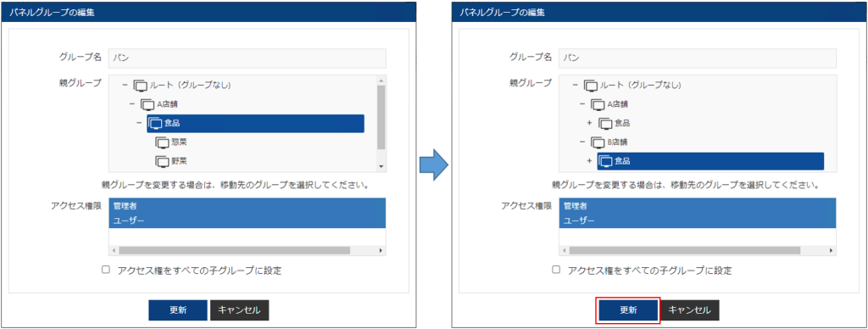Click right arrow of right アクセス権限 scrollbar
868x329 pixels.
(832, 250)
